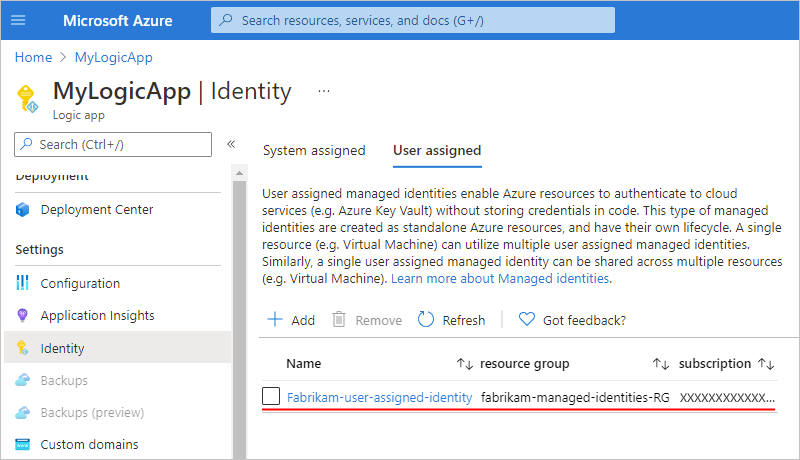Click the Configuration icon in Settings
This screenshot has height=460, width=800.
point(24,284)
